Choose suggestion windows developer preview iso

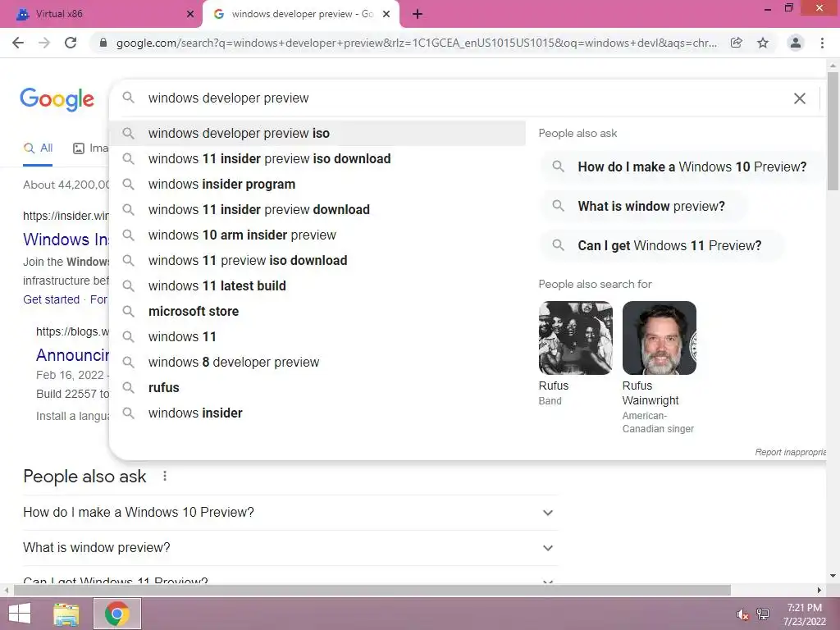click(x=317, y=134)
